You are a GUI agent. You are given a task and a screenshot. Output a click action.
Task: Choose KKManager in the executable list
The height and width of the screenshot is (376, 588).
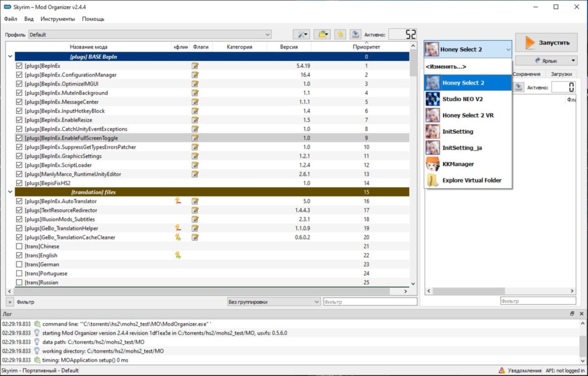458,164
